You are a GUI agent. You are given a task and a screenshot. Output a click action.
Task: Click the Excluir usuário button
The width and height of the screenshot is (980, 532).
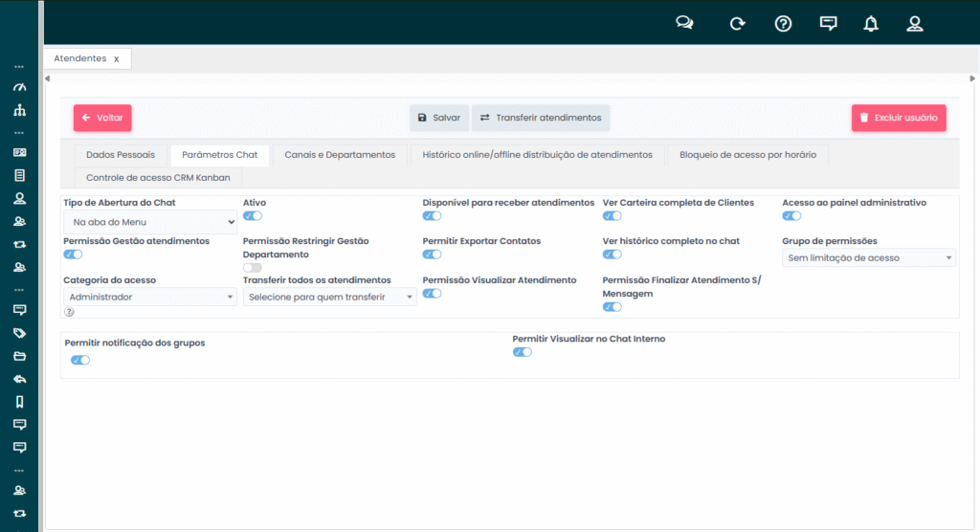(899, 118)
